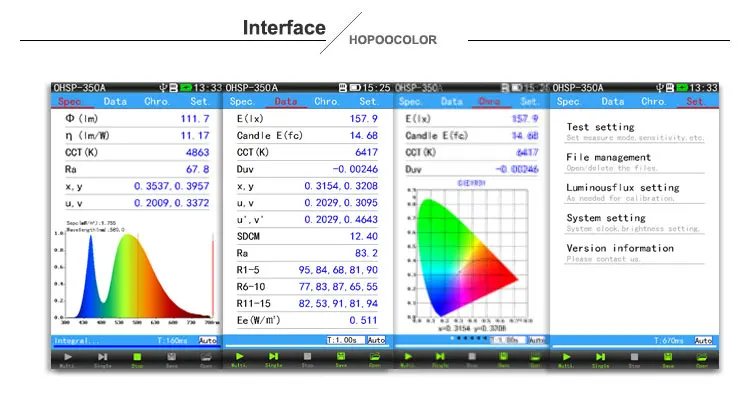750x396 pixels.
Task: Open File management menu entry
Action: click(x=635, y=162)
